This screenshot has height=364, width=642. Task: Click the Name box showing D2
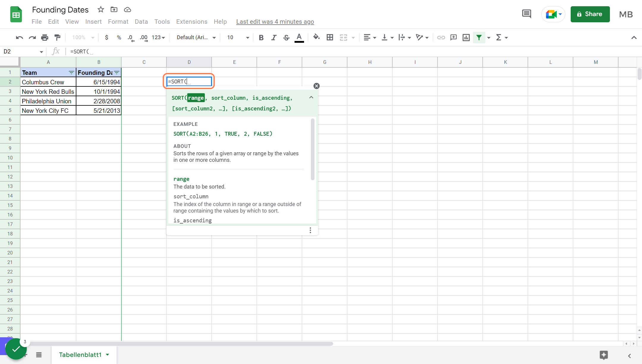(x=23, y=52)
